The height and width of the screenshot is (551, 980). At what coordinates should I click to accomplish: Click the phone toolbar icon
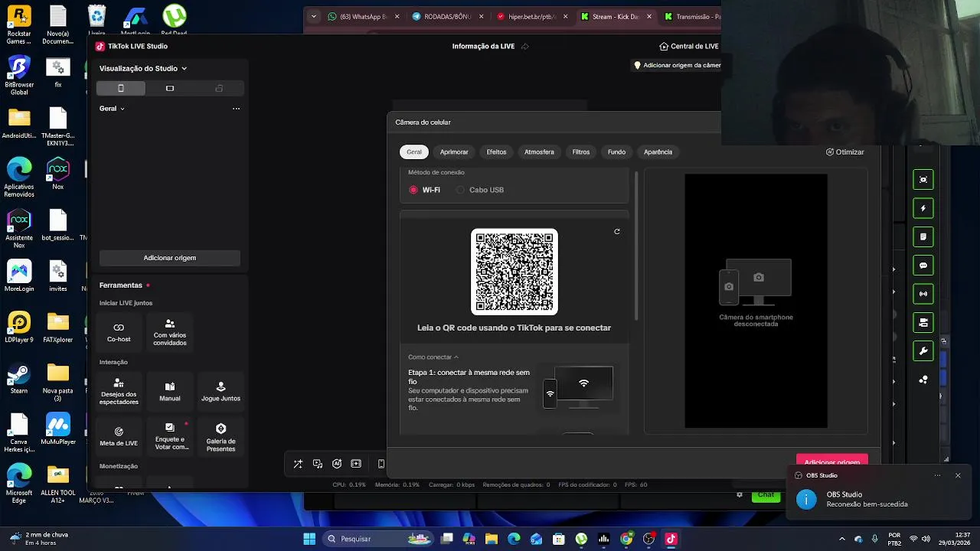click(381, 464)
